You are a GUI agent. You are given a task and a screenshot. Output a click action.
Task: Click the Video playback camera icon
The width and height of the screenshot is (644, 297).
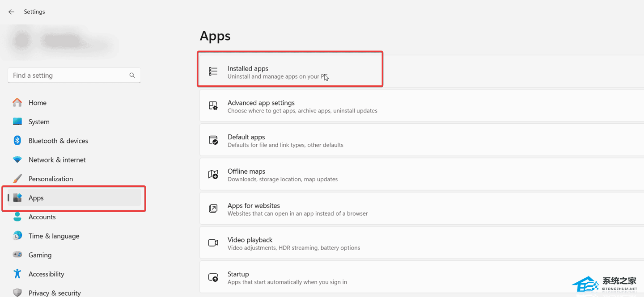pyautogui.click(x=213, y=243)
